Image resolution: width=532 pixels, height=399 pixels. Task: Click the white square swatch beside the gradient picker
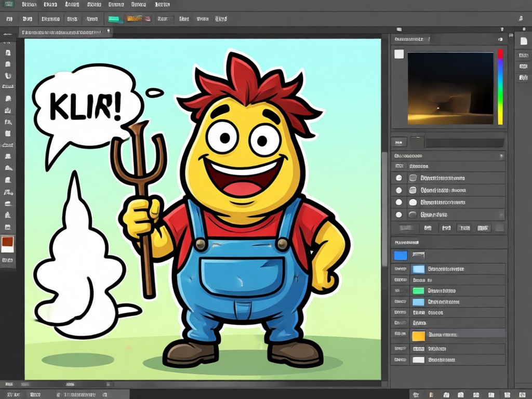pos(399,54)
